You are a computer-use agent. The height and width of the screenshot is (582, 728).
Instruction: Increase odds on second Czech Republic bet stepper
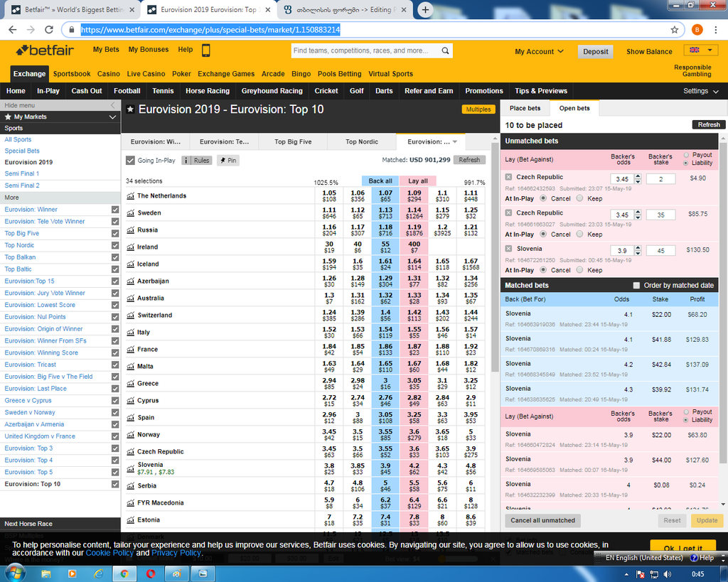pyautogui.click(x=638, y=212)
